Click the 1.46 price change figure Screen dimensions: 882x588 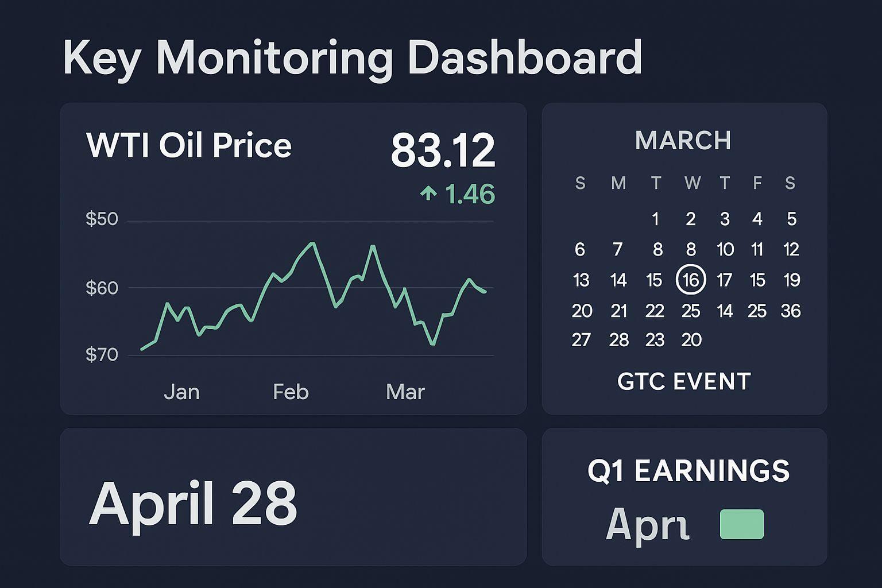coord(470,194)
